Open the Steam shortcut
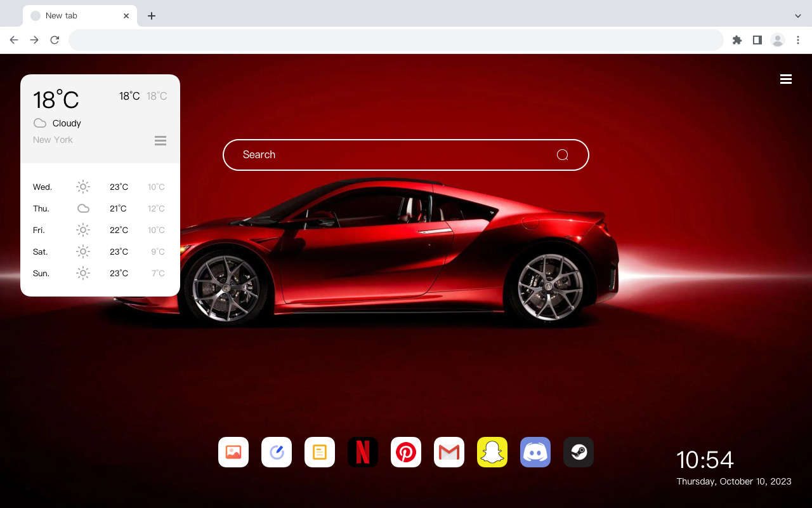 [x=579, y=452]
